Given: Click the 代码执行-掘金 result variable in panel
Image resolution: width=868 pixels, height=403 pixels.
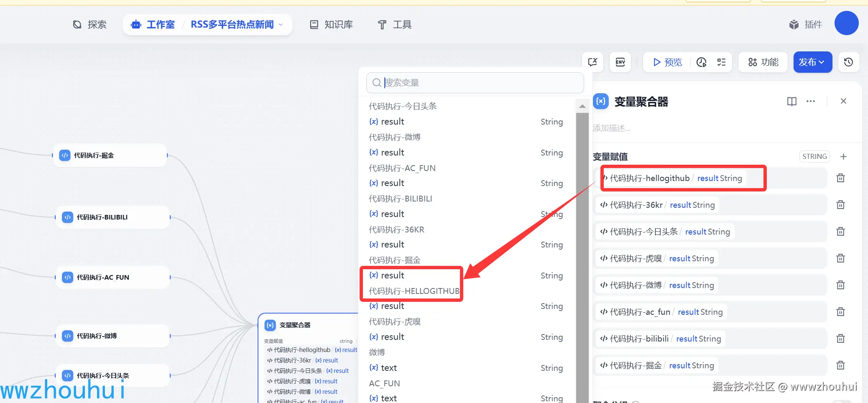Looking at the screenshot, I should 657,366.
